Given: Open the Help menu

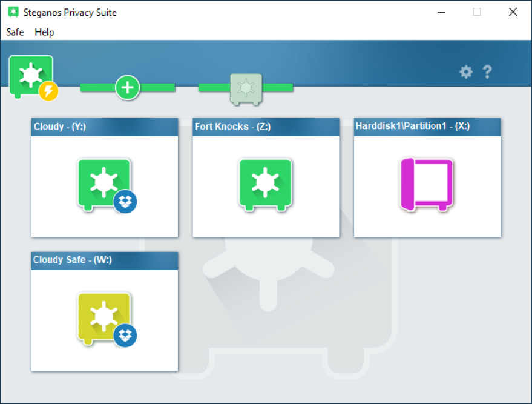Looking at the screenshot, I should click(x=44, y=32).
